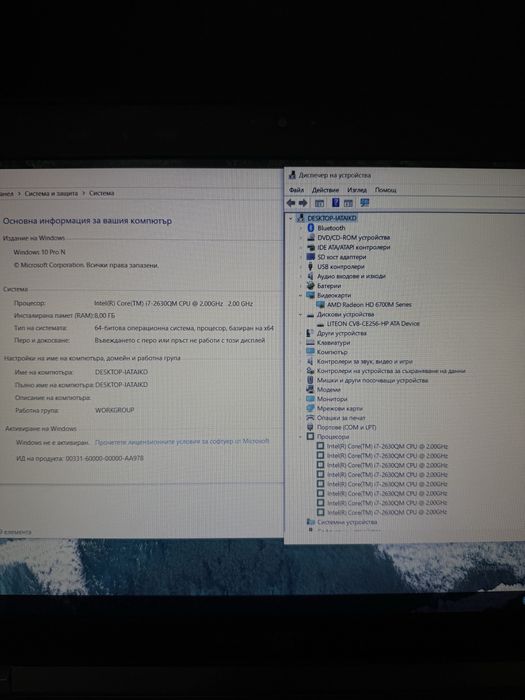
Task: Select the Модеми modem icon
Action: 311,389
